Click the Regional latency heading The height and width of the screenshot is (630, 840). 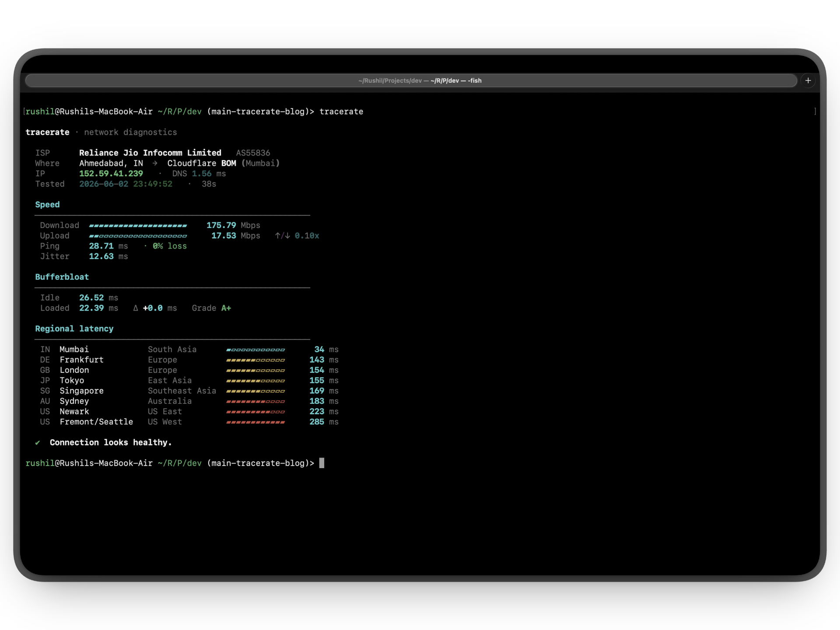tap(74, 329)
